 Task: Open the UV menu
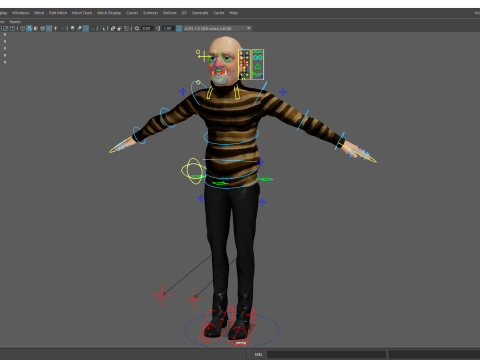[184, 13]
